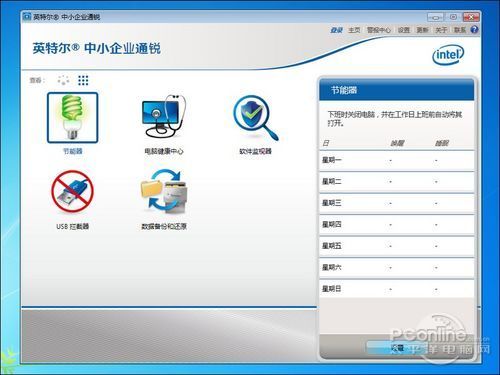Image resolution: width=500 pixels, height=375 pixels.
Task: Maximize the 英特尔 中小企业通锐 window
Action: tap(453, 17)
